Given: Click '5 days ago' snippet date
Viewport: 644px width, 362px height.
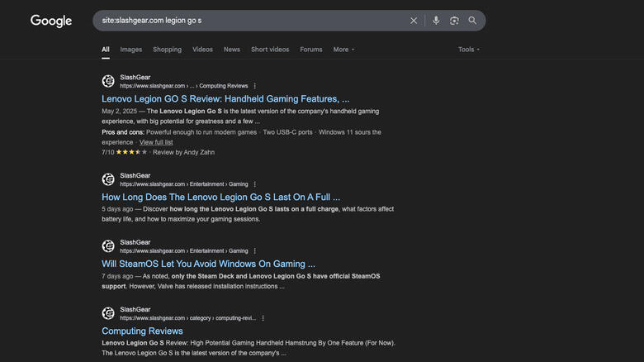Looking at the screenshot, I should 117,209.
